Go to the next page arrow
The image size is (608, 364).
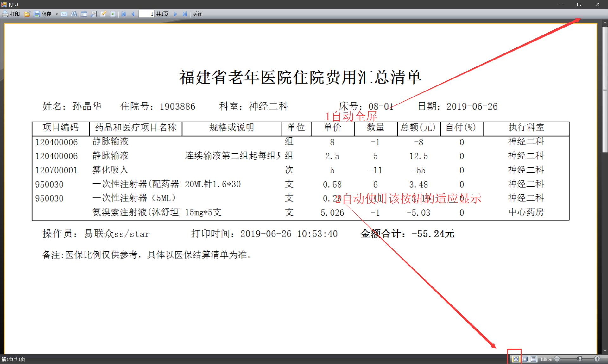tap(175, 14)
